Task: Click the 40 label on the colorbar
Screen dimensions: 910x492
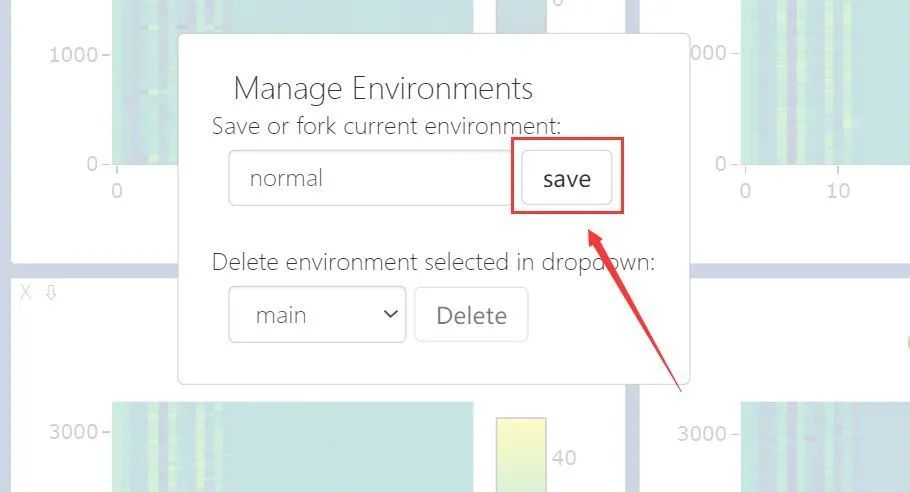Action: click(x=564, y=458)
